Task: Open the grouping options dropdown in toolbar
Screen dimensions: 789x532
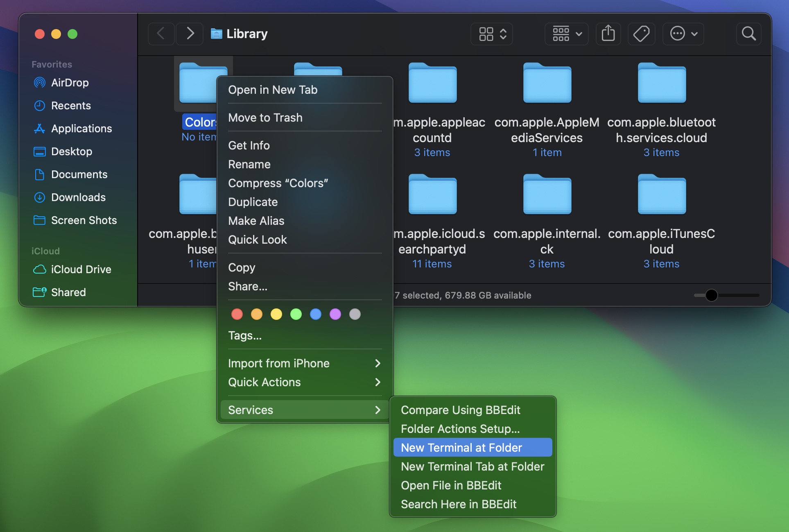Action: coord(566,34)
